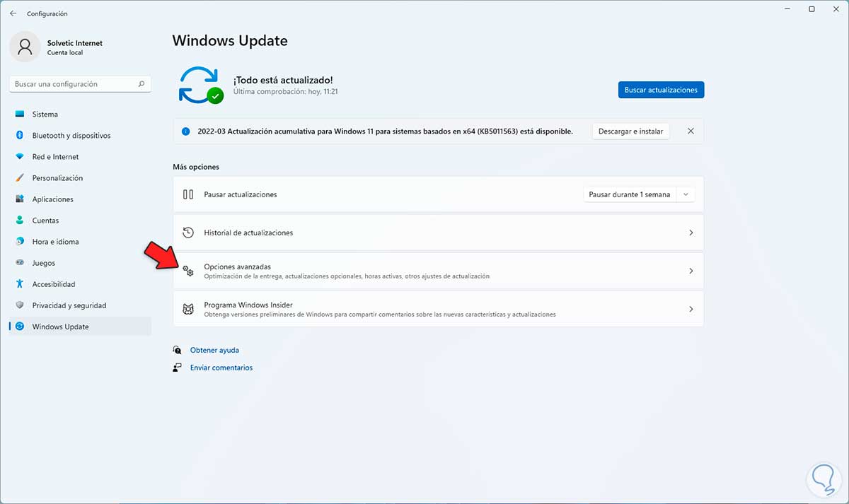Image resolution: width=849 pixels, height=504 pixels.
Task: Click the Cuenta local subtitle
Action: coord(65,53)
